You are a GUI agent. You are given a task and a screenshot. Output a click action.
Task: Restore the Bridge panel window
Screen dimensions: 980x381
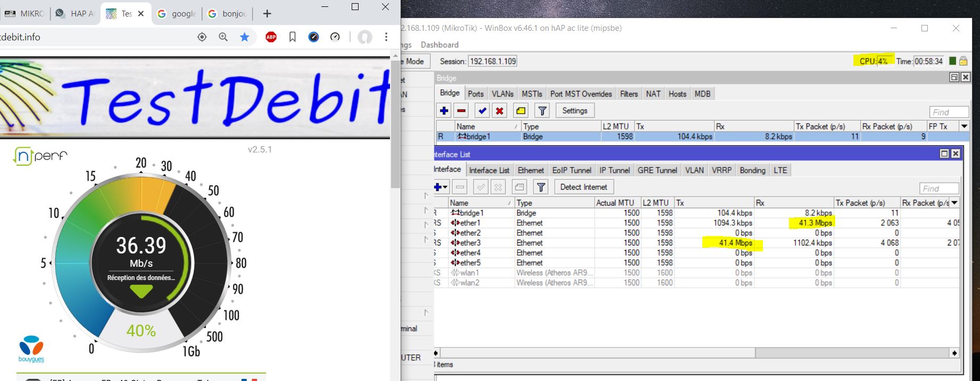coord(954,78)
